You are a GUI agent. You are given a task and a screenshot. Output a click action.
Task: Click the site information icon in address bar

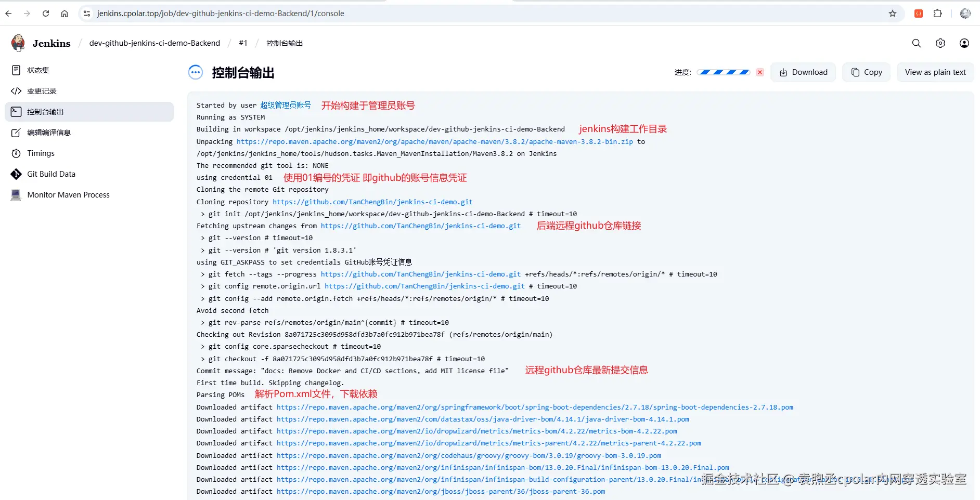click(87, 14)
